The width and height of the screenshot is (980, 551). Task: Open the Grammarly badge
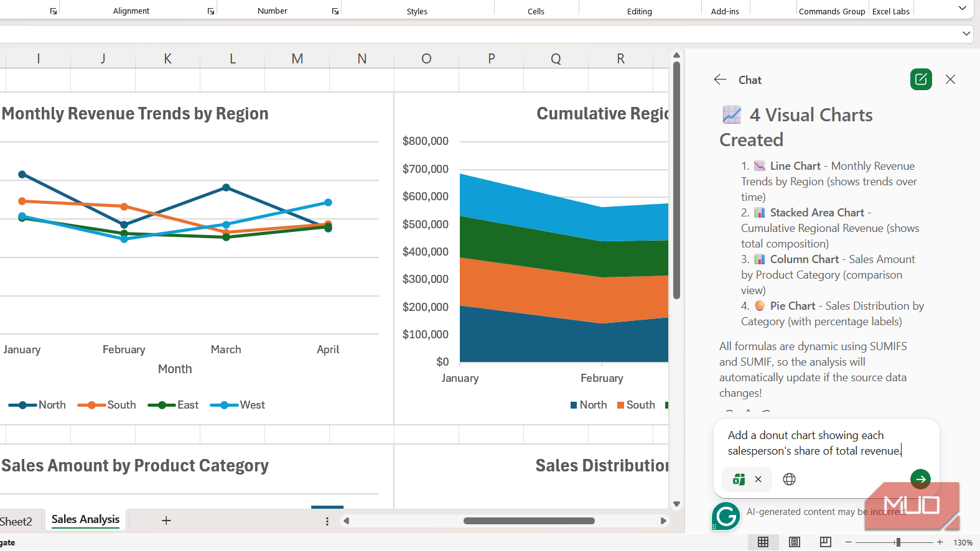click(726, 516)
